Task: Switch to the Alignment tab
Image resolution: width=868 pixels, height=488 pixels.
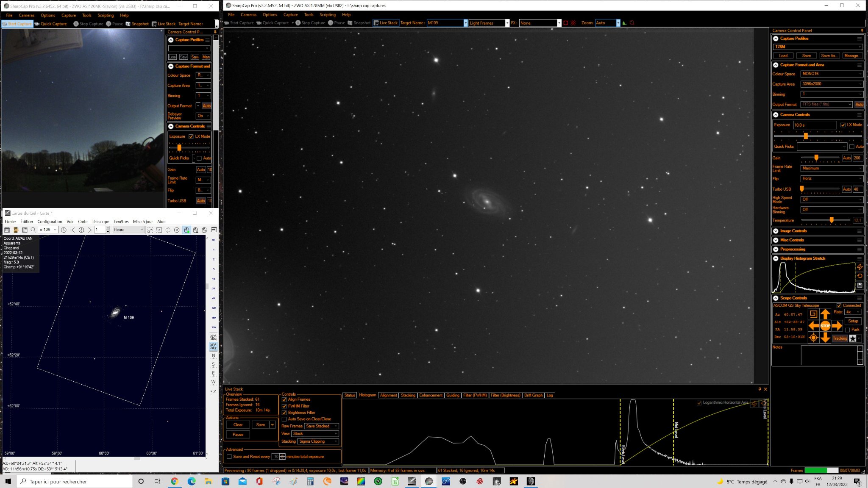Action: click(x=388, y=395)
